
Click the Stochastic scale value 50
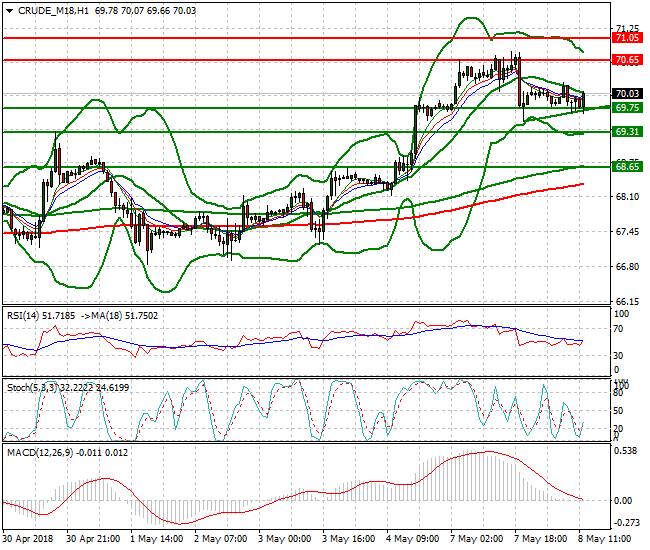coord(618,410)
